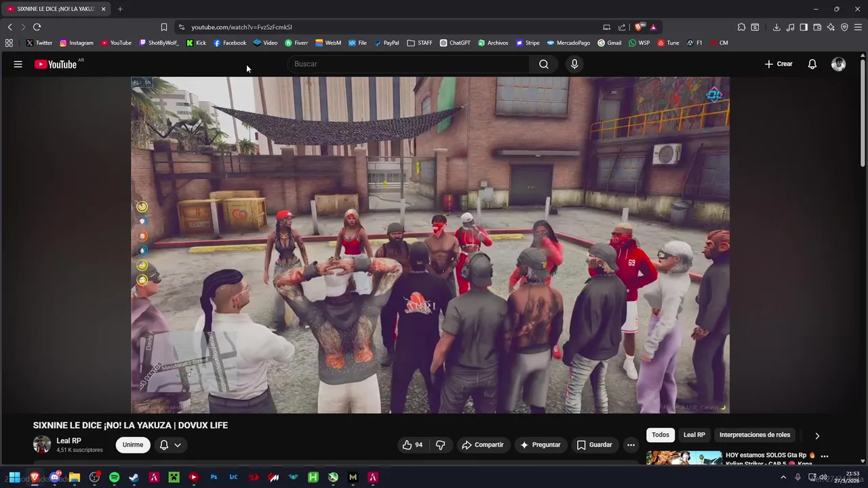
Task: Open Brave Leo AI sparkle icon
Action: tap(831, 27)
